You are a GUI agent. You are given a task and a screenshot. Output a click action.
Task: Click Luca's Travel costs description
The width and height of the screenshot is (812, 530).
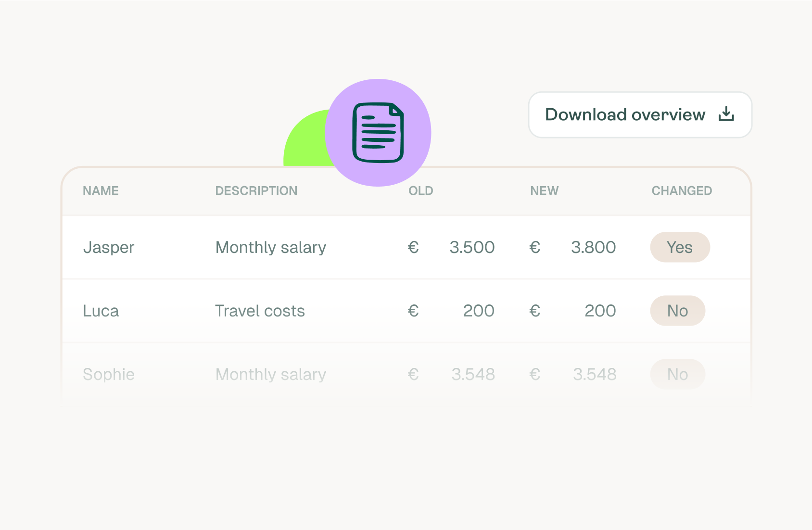tap(260, 311)
